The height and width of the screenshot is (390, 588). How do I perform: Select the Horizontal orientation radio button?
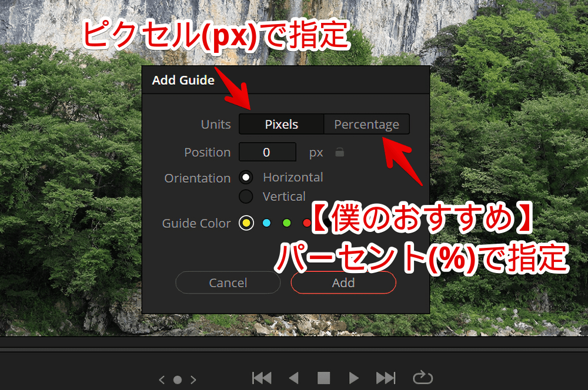(246, 177)
